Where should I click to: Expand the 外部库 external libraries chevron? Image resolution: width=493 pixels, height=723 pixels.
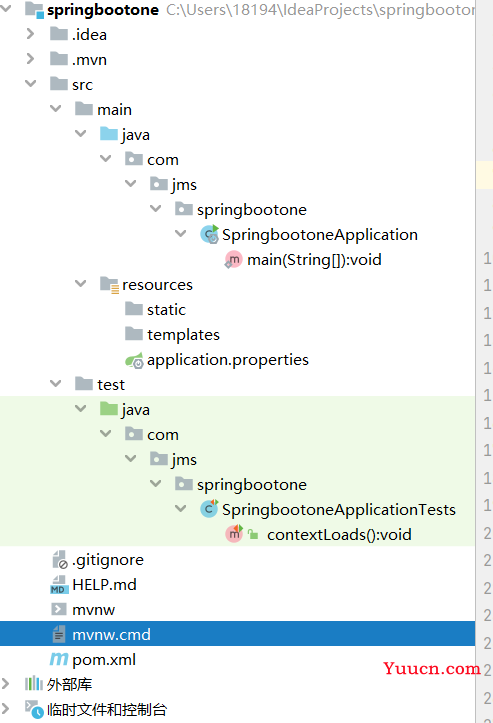point(6,683)
